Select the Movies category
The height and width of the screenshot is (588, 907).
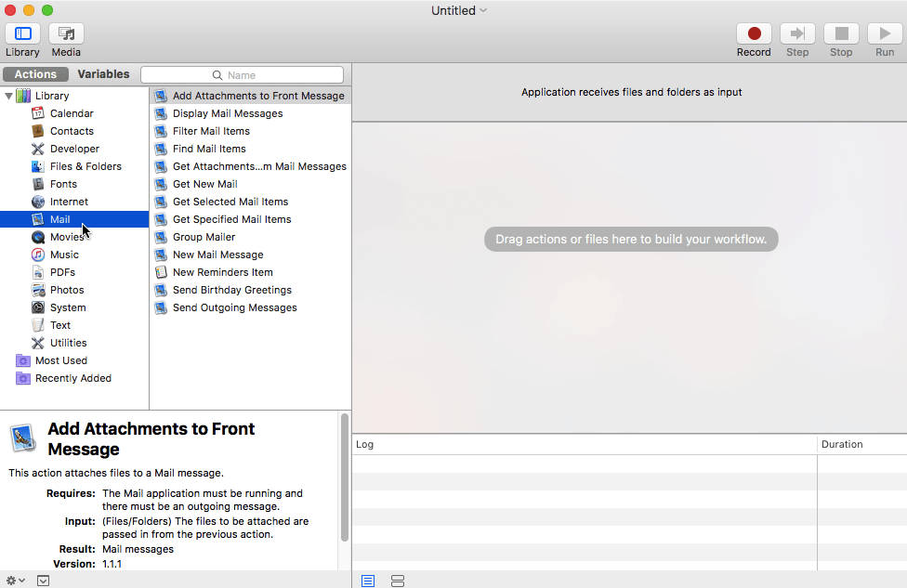pyautogui.click(x=67, y=237)
